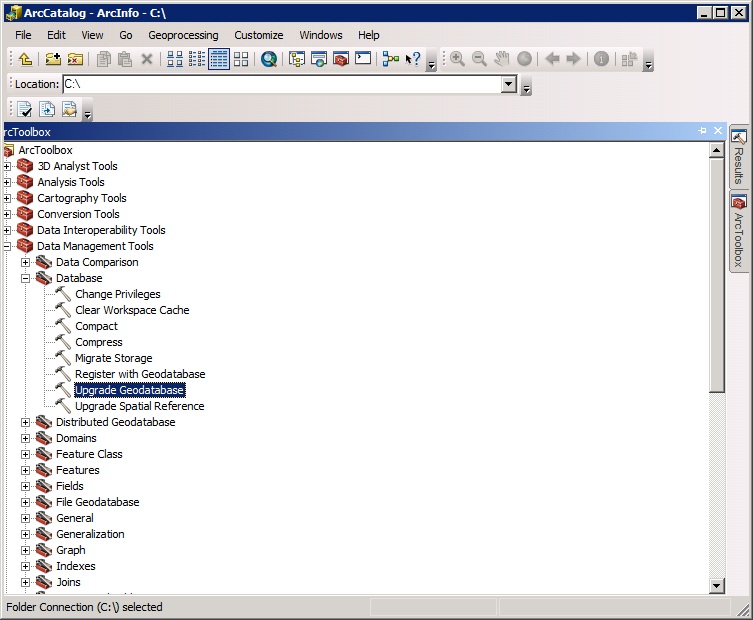Screen dimensions: 753x620
Task: Select the ArcToolbox root node
Action: click(45, 150)
